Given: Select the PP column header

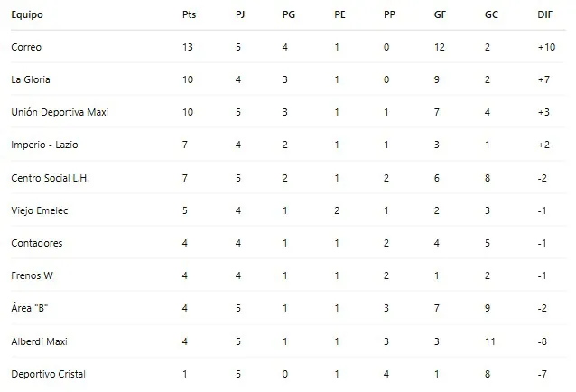Looking at the screenshot, I should point(388,15).
